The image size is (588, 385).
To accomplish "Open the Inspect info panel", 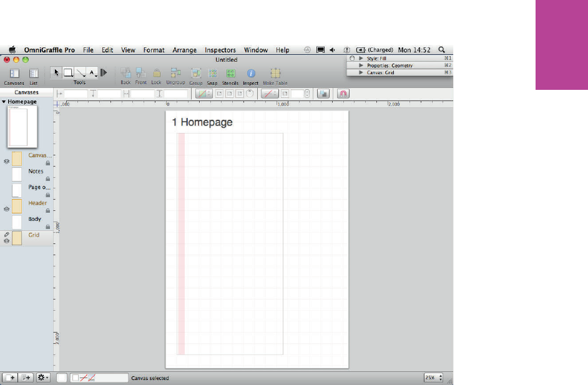I will [251, 73].
